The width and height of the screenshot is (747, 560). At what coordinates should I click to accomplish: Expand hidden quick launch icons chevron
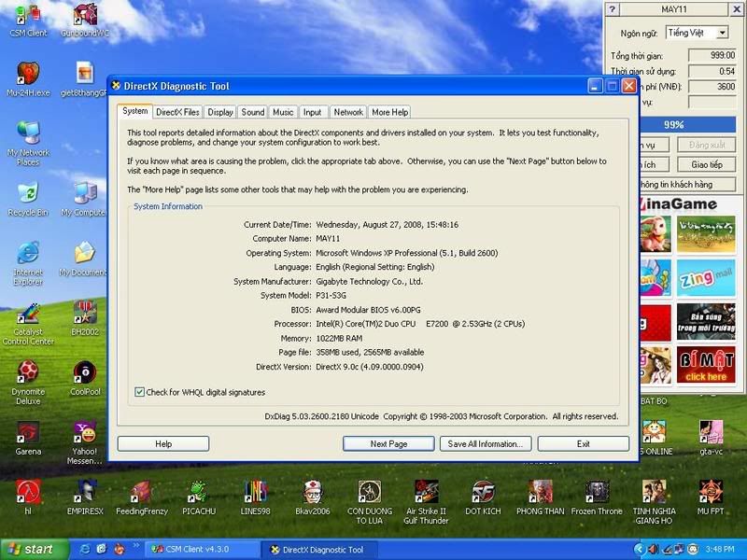click(135, 545)
